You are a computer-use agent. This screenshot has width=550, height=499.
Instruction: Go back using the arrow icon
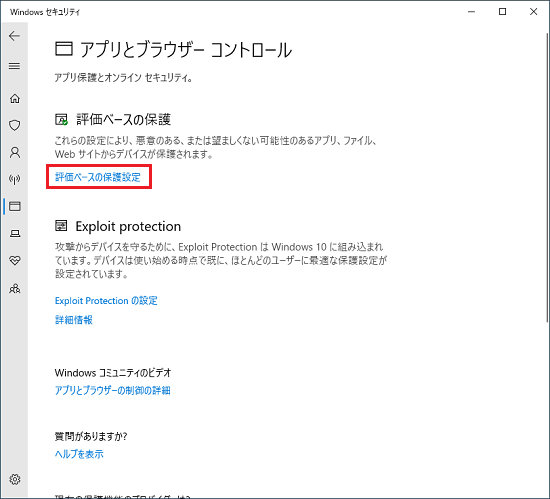coord(14,36)
